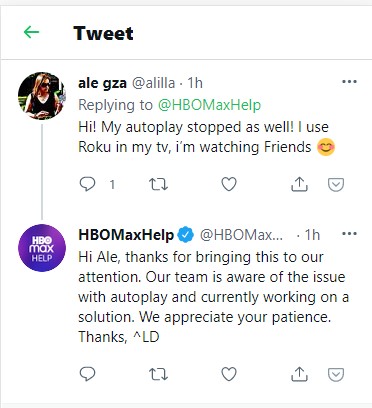Open the @HBOMaxHelp mention link
The image size is (372, 408).
209,105
